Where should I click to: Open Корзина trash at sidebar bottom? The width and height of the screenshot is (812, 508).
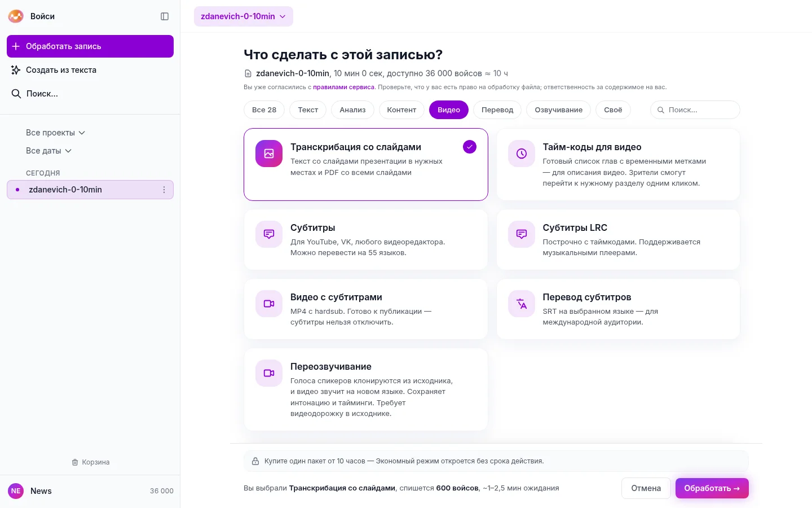pyautogui.click(x=90, y=462)
